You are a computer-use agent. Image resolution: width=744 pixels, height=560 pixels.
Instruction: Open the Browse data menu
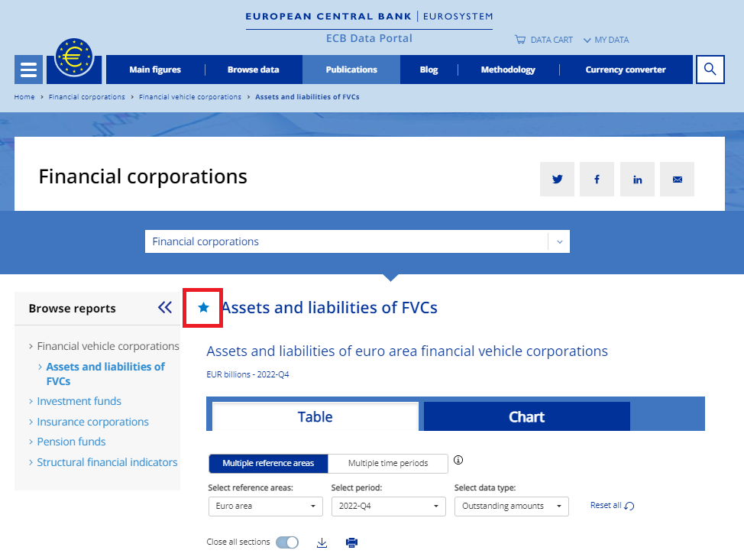point(253,70)
